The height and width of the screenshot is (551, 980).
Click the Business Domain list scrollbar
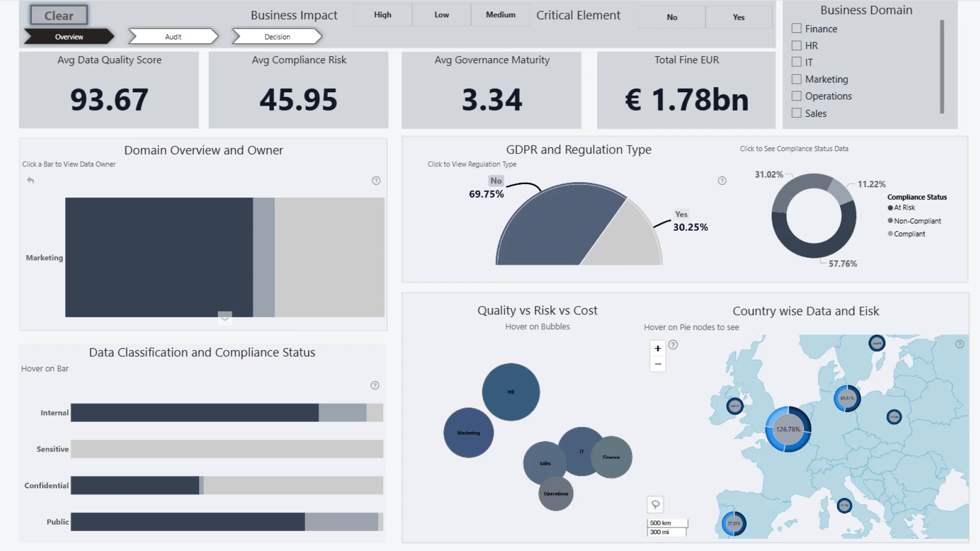coord(942,66)
